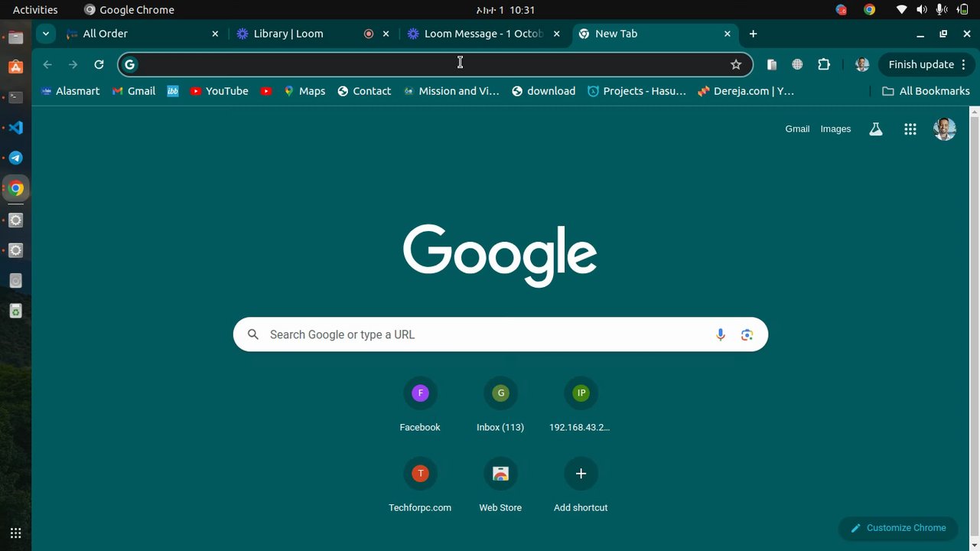
Task: Open the clock and date menu
Action: tap(505, 10)
